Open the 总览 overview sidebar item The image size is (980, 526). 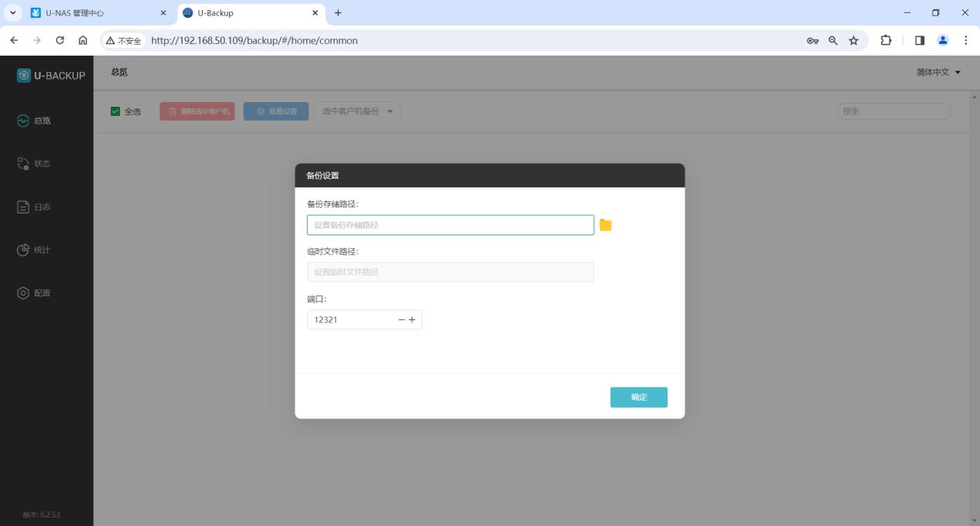[35, 121]
